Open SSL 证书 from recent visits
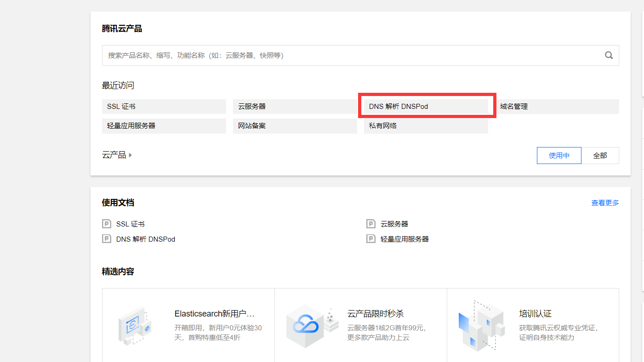Screen dimensions: 644x362 click(164, 106)
